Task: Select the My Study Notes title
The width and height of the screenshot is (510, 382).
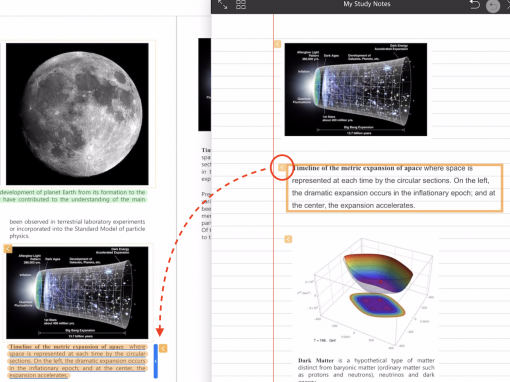Action: (367, 4)
